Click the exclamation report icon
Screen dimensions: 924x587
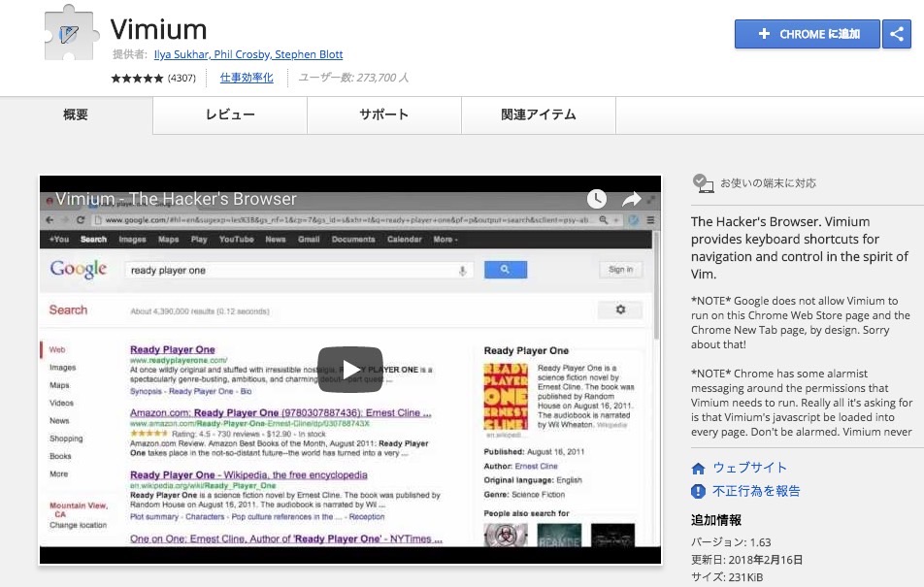(x=698, y=491)
